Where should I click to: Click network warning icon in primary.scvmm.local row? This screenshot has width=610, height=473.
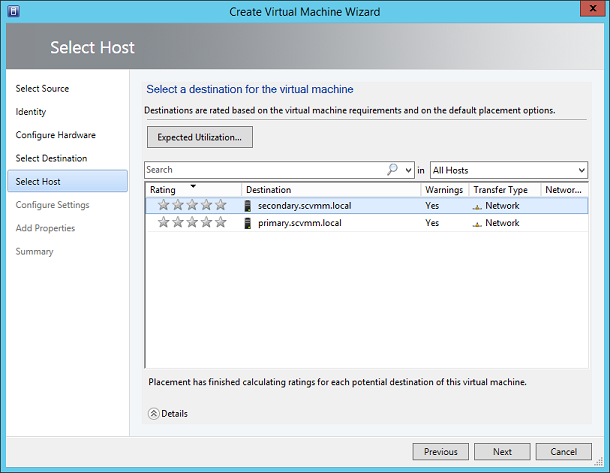[477, 224]
